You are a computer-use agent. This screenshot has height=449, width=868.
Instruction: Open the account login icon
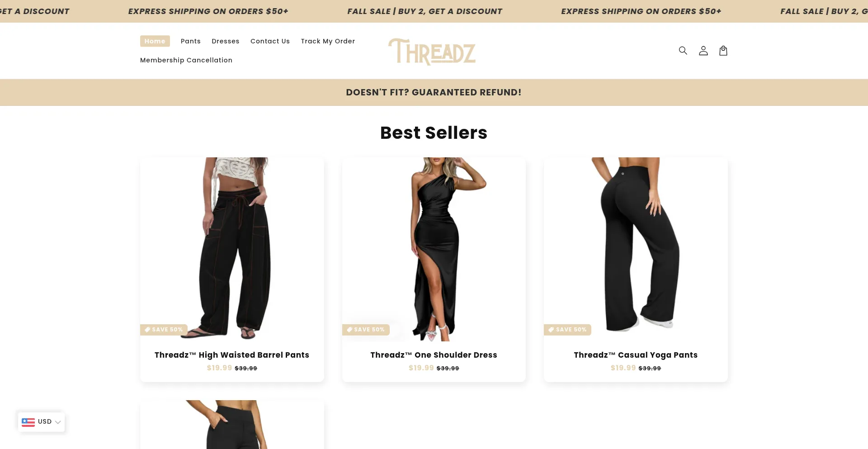click(703, 51)
